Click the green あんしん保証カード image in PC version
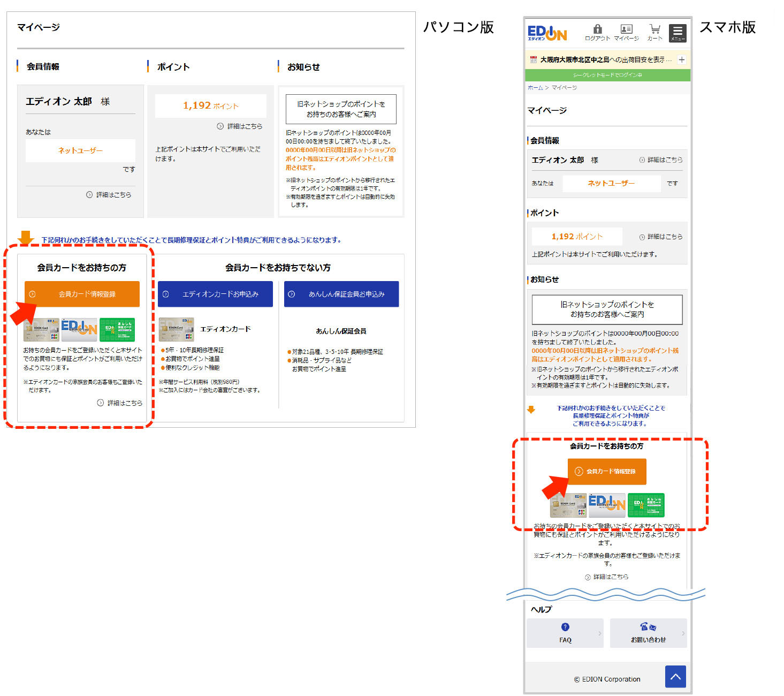The height and width of the screenshot is (696, 784). pos(117,330)
